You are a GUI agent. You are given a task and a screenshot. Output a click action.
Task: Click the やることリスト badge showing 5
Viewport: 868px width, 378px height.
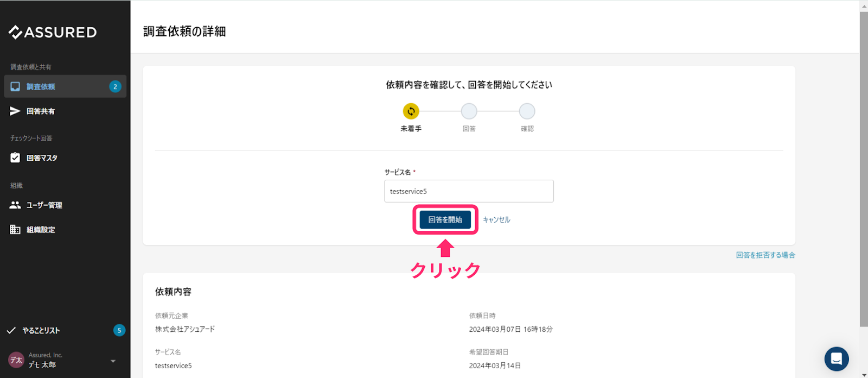[119, 330]
